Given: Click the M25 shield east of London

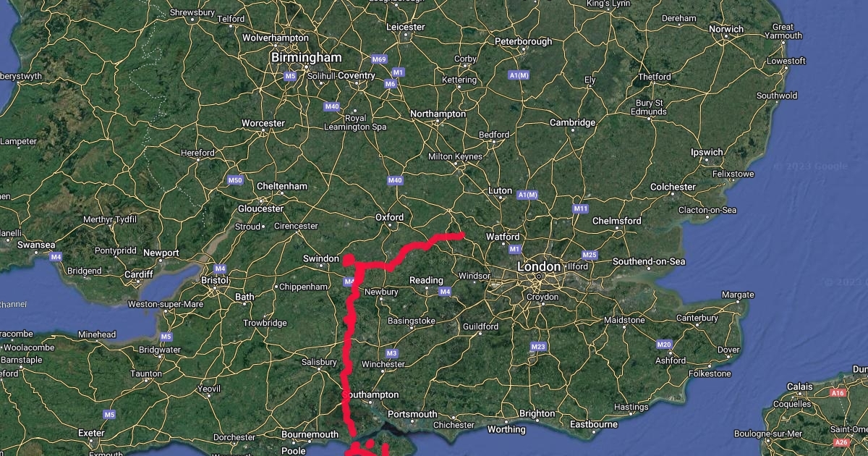Looking at the screenshot, I should (x=590, y=255).
